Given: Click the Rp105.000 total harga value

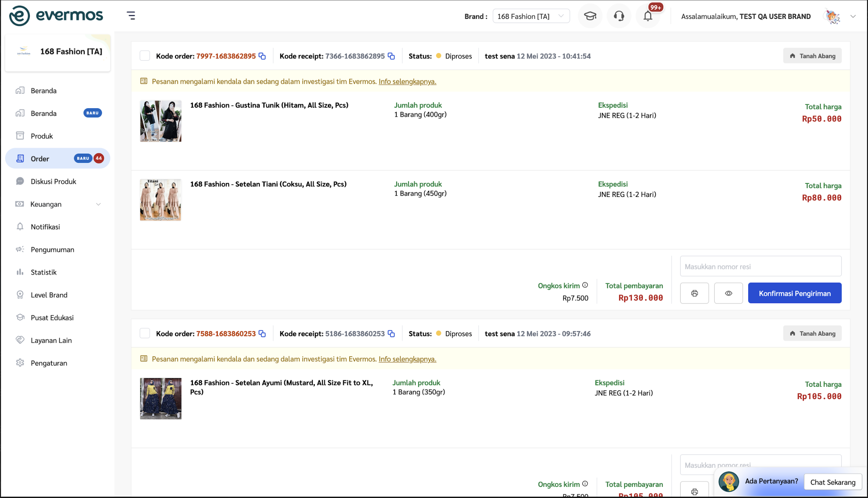Looking at the screenshot, I should (819, 396).
